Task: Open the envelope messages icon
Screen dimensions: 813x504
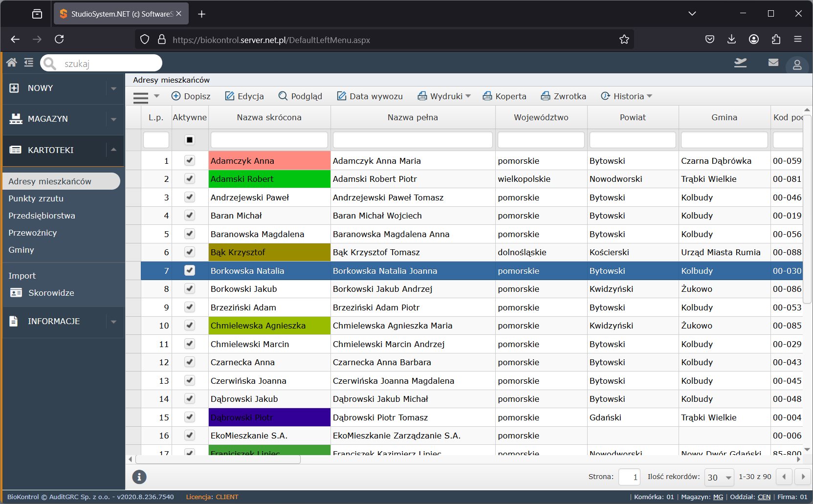Action: coord(773,63)
